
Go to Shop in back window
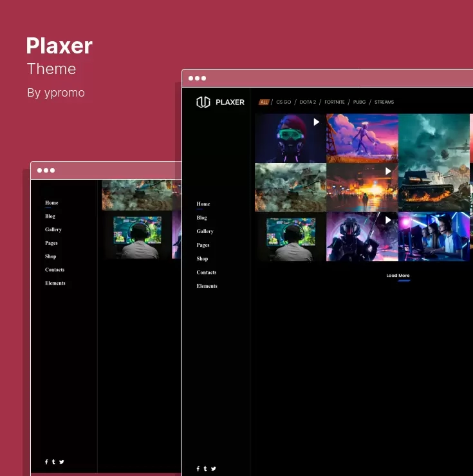coord(50,256)
